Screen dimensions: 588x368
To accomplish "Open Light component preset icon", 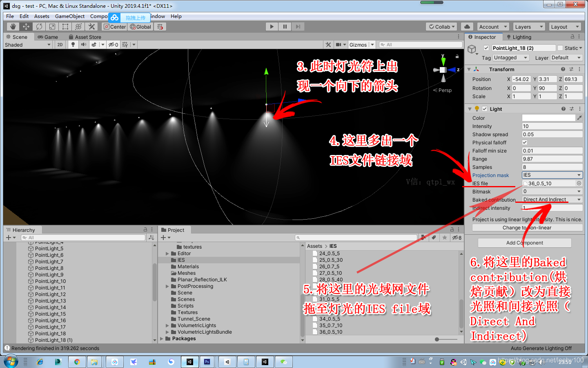I will click(x=571, y=109).
